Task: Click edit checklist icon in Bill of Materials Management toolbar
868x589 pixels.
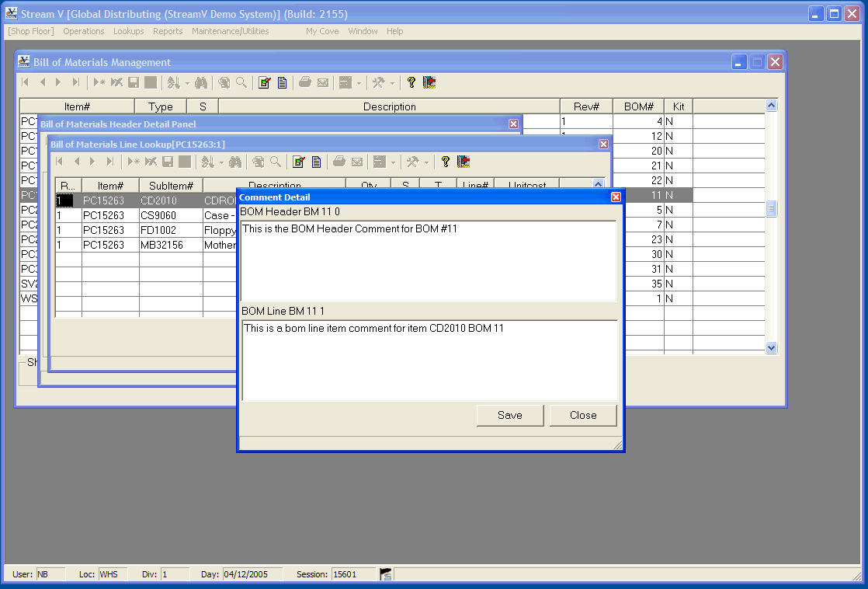Action: (x=265, y=82)
